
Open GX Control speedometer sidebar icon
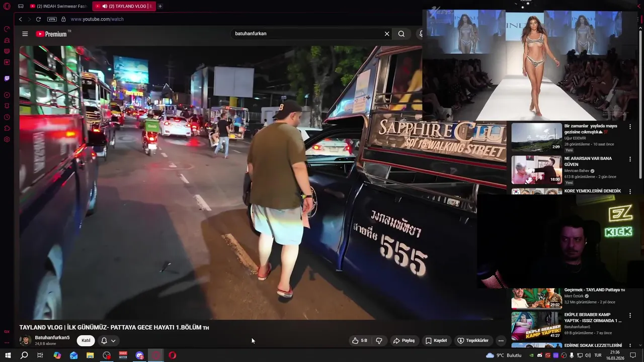[7, 29]
